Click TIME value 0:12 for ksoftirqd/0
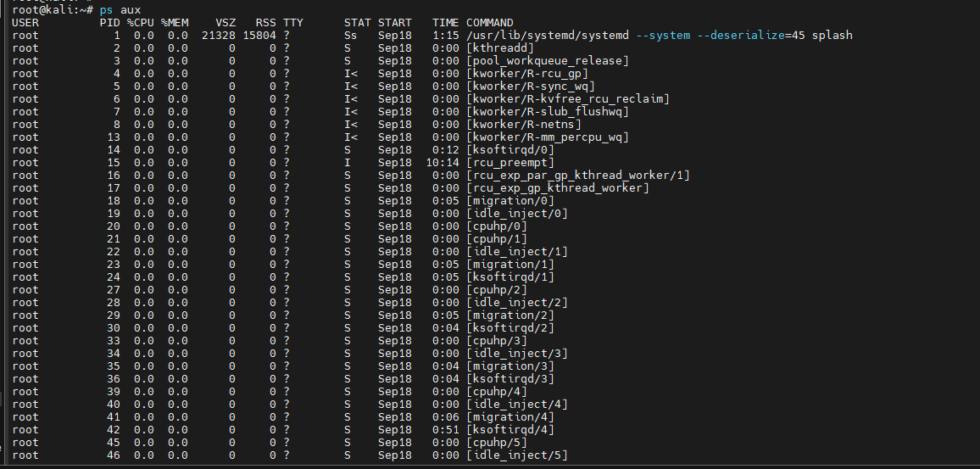The width and height of the screenshot is (980, 469). (x=446, y=149)
